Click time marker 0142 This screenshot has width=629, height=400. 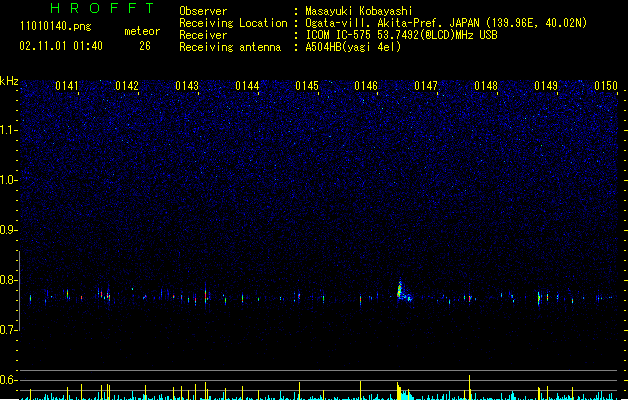[127, 86]
